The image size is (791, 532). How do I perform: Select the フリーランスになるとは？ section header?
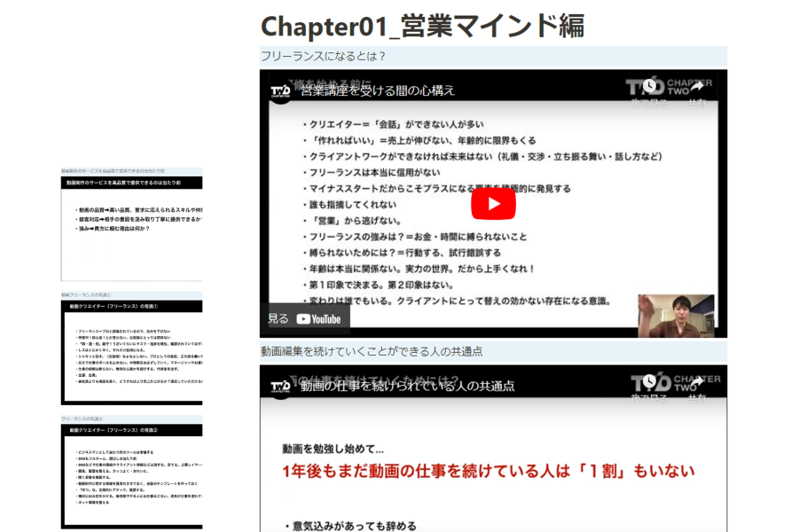[324, 56]
